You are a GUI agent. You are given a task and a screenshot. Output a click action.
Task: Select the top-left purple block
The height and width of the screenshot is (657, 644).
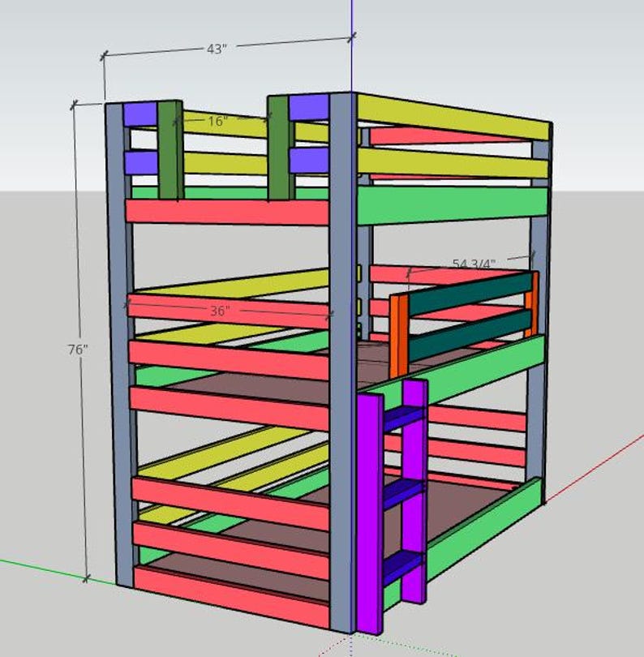click(140, 114)
